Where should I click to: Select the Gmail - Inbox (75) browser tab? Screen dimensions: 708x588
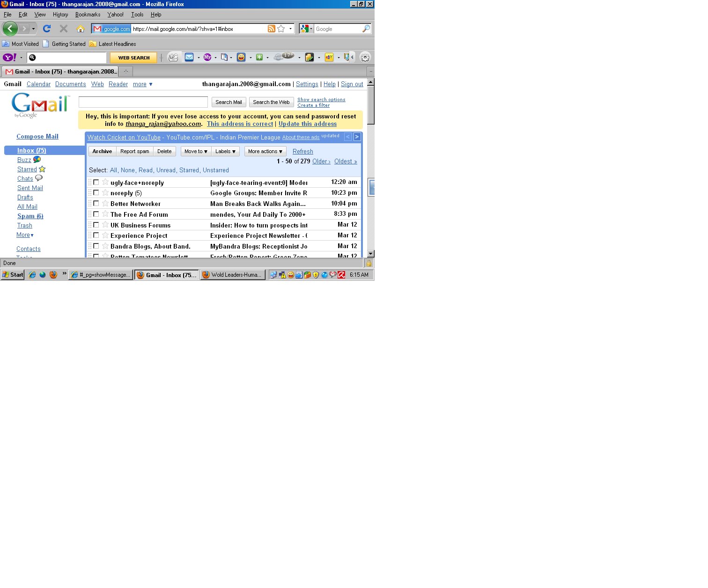pyautogui.click(x=60, y=72)
